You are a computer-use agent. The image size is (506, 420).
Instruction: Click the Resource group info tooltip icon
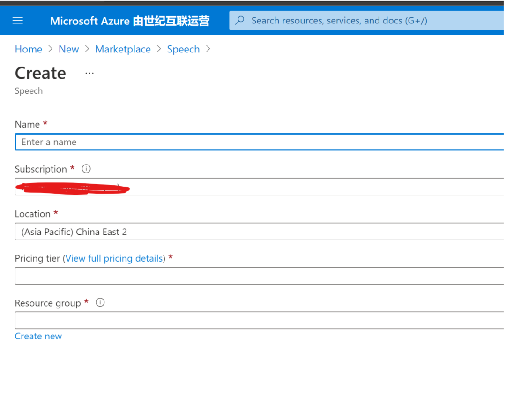[x=100, y=302]
